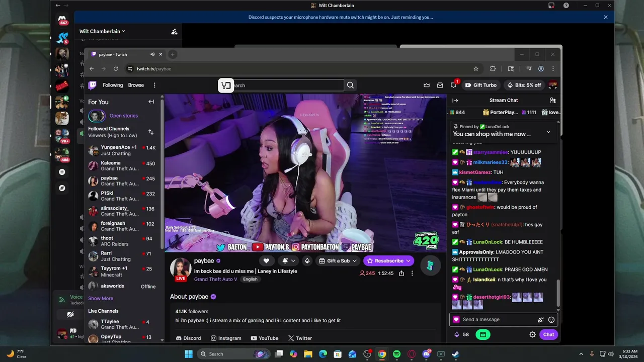Click the Twitch search magnifier button
644x362 pixels.
click(351, 85)
